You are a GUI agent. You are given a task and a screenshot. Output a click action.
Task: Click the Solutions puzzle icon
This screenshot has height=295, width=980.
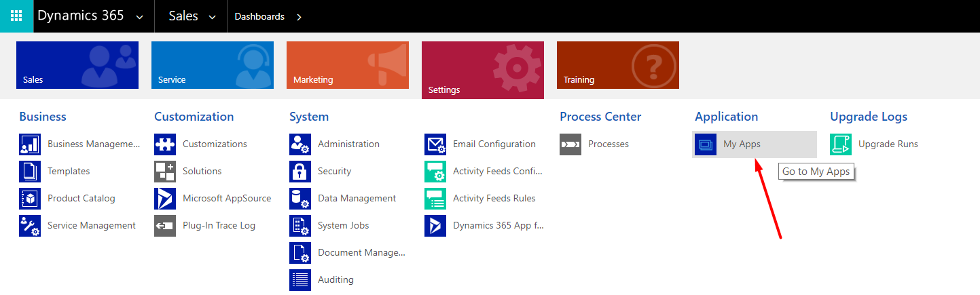pyautogui.click(x=165, y=172)
